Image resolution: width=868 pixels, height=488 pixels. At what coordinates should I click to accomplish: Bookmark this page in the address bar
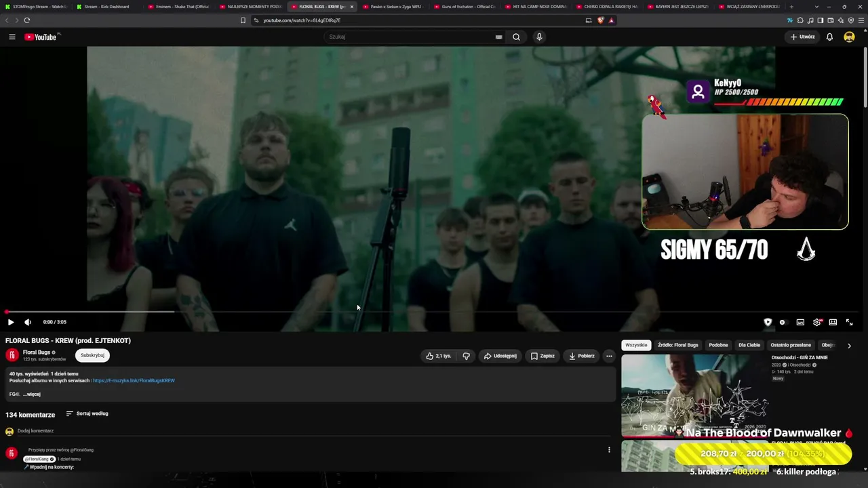tap(243, 20)
